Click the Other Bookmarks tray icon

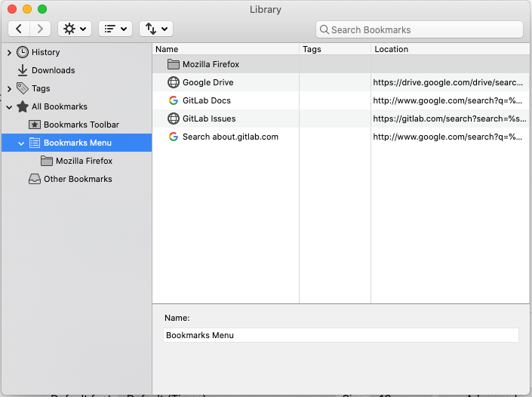coord(34,179)
